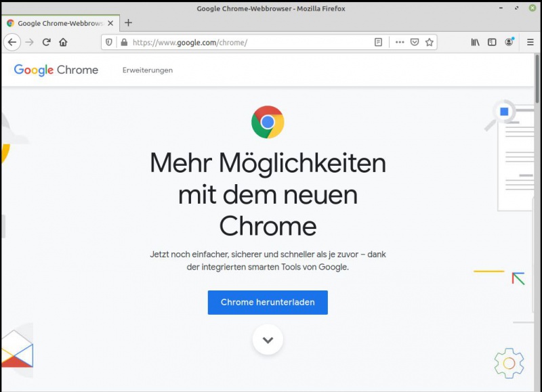542x392 pixels.
Task: Click the forward navigation arrow
Action: pyautogui.click(x=30, y=42)
